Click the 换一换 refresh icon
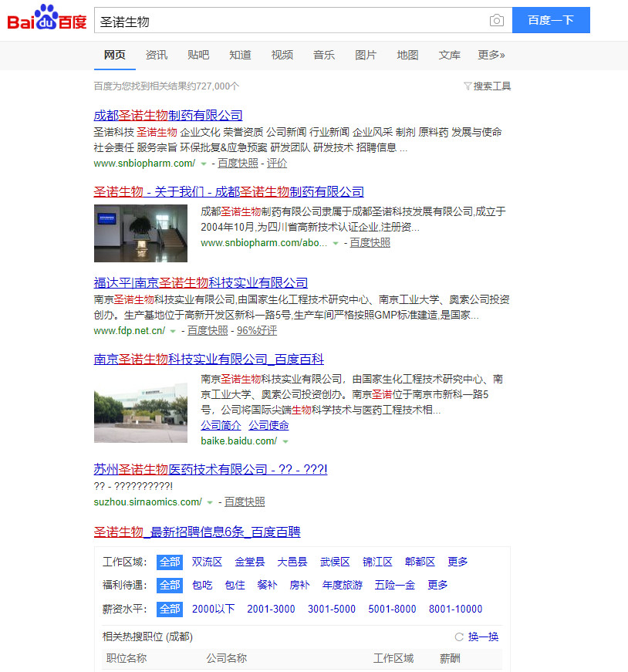628x672 pixels. point(459,637)
